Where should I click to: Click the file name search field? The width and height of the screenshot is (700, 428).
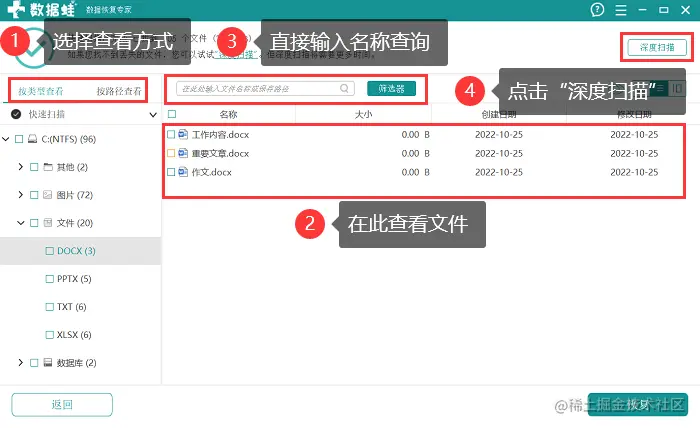[x=265, y=88]
